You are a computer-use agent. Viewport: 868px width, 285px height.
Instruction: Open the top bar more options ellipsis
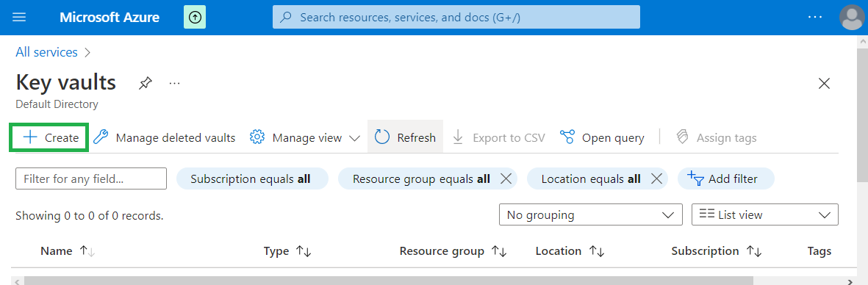(815, 17)
